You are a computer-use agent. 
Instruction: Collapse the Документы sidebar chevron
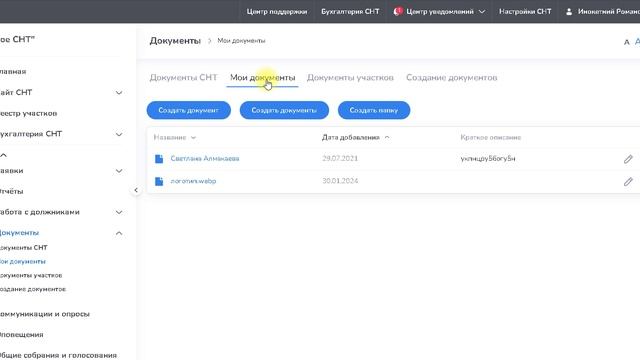(x=119, y=233)
